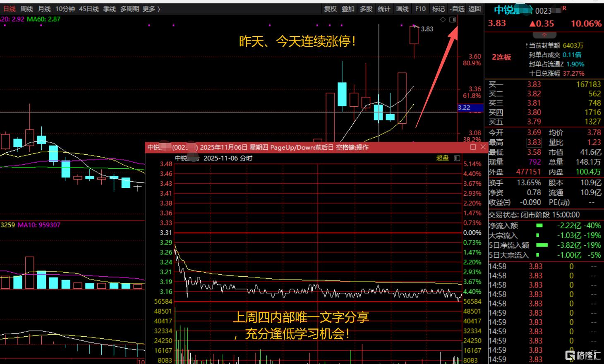Click the red R marker beside the stock code
The width and height of the screenshot is (604, 364).
pyautogui.click(x=564, y=8)
